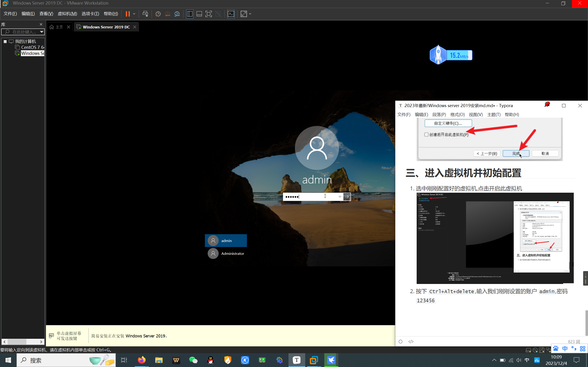This screenshot has width=588, height=367.
Task: Open the 虚拟机(M) menu
Action: coord(67,14)
